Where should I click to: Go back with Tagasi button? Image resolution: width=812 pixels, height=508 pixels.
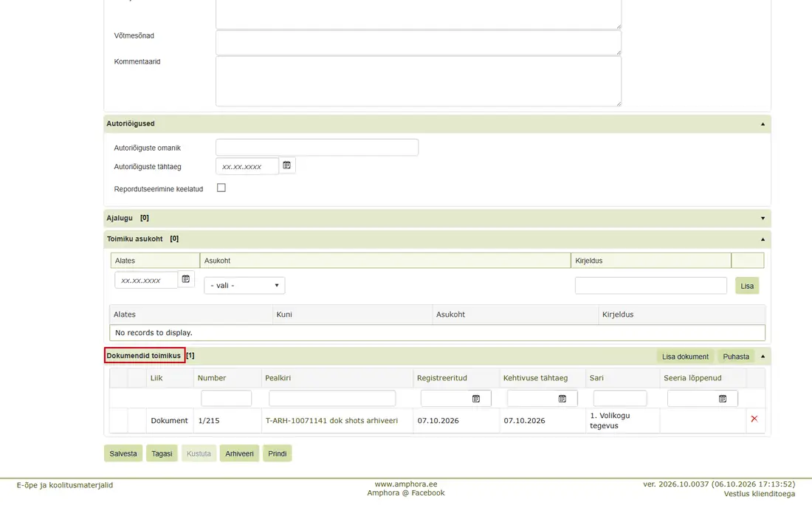point(162,453)
